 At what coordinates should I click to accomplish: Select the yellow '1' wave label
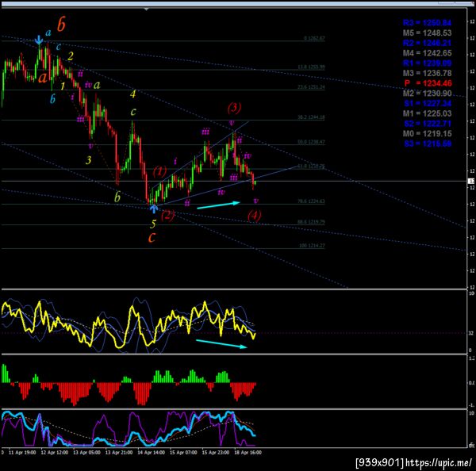(63, 86)
